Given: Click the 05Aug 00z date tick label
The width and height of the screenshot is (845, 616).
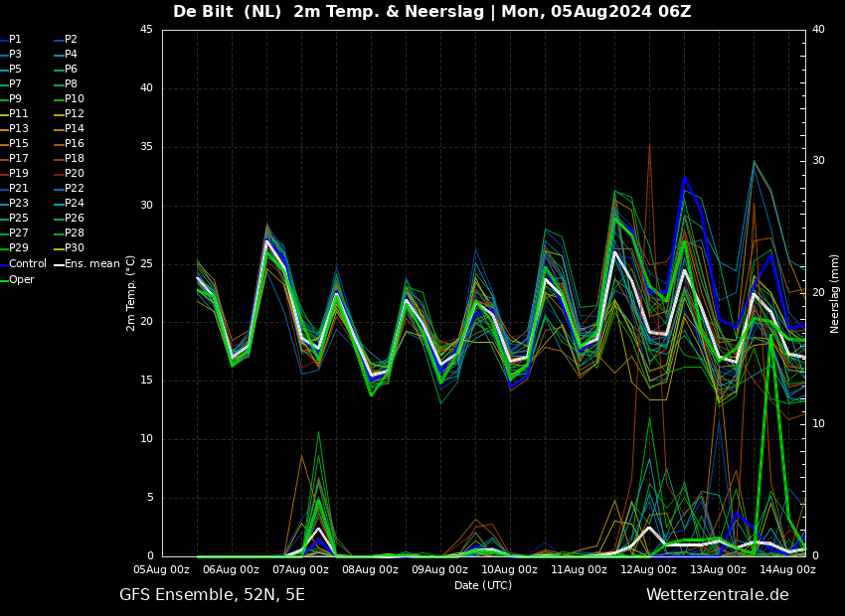Looking at the screenshot, I should click(162, 569).
